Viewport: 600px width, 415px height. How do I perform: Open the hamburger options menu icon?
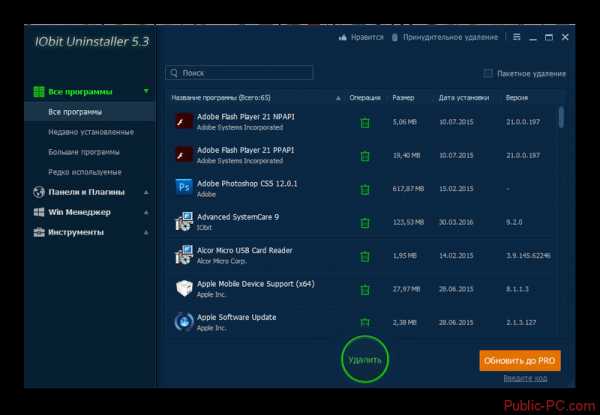(x=517, y=37)
